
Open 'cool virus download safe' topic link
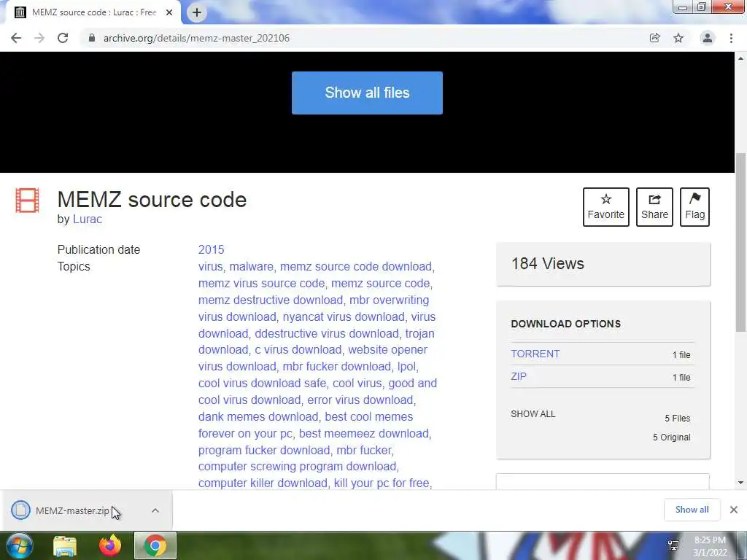pos(263,384)
